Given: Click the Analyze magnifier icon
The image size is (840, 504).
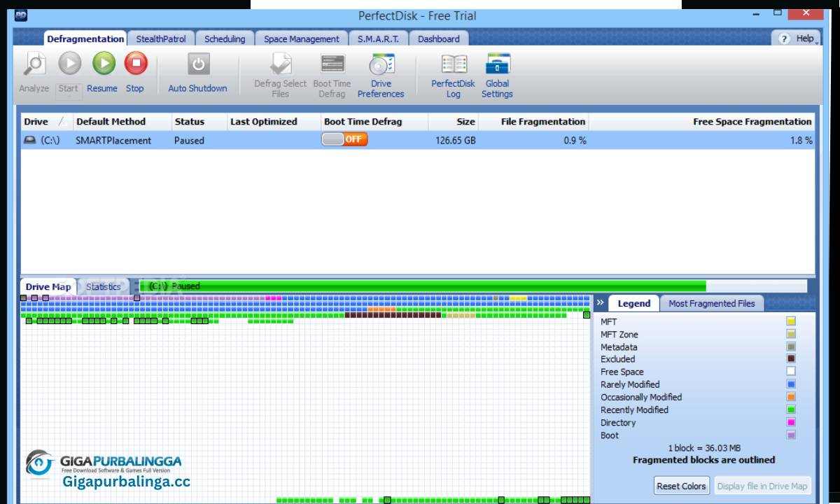Looking at the screenshot, I should coord(34,64).
